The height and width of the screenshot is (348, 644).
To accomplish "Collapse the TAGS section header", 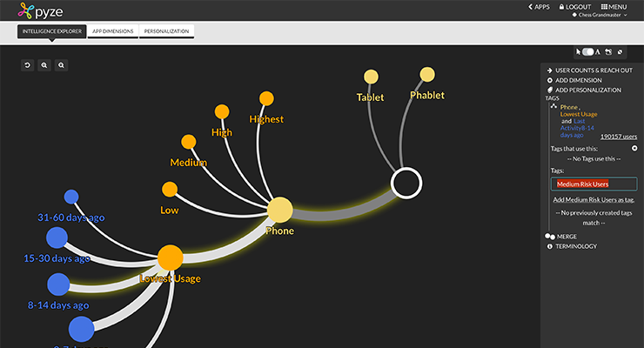I will click(x=552, y=98).
